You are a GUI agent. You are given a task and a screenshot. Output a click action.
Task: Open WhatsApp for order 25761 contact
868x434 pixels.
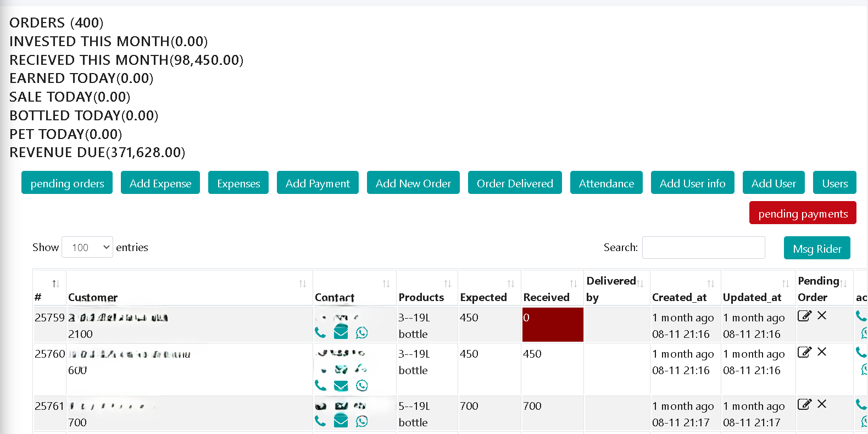pyautogui.click(x=362, y=421)
